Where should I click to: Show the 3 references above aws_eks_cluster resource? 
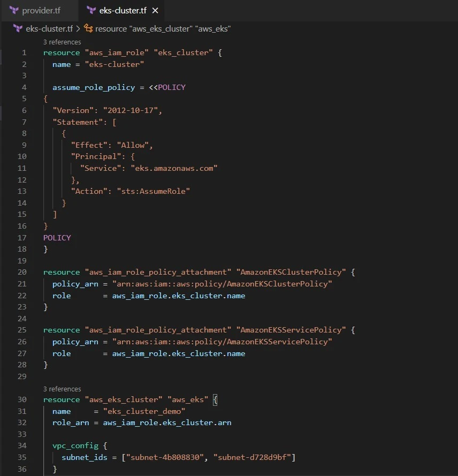62,389
